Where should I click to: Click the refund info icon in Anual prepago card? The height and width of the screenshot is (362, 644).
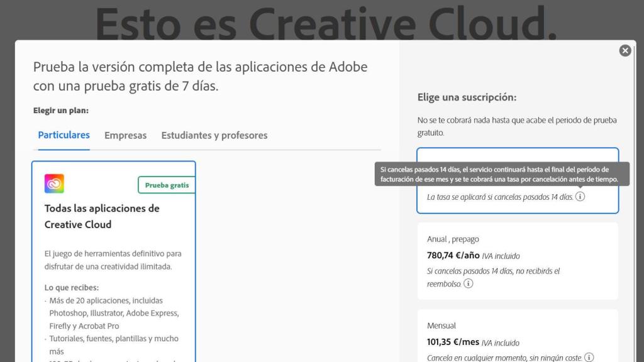point(469,283)
